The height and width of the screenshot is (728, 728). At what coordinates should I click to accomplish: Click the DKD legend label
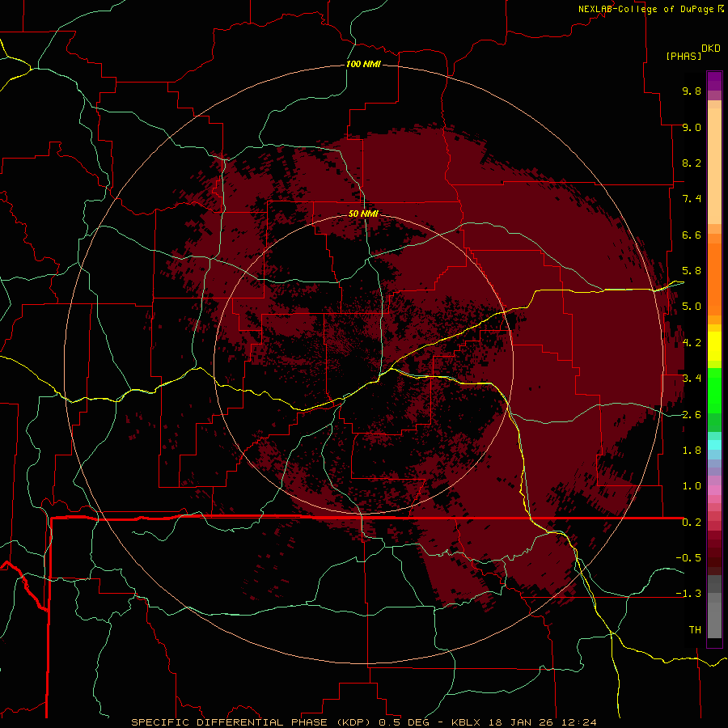(711, 49)
